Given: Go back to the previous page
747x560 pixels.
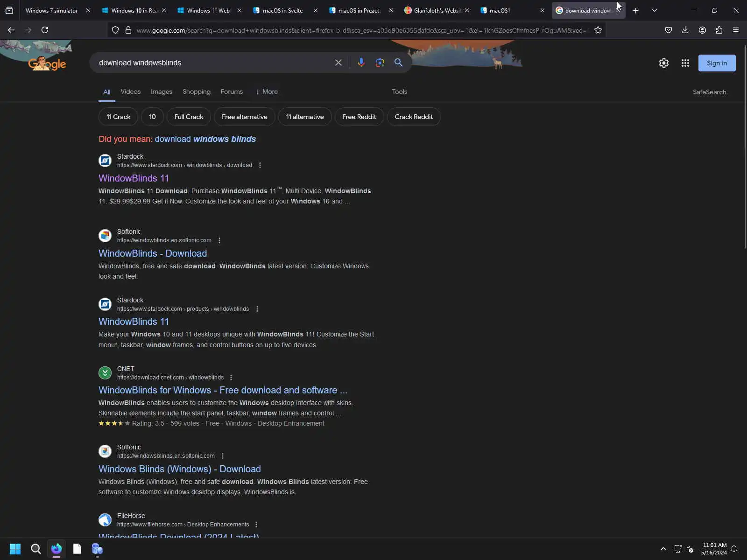Looking at the screenshot, I should pyautogui.click(x=11, y=30).
